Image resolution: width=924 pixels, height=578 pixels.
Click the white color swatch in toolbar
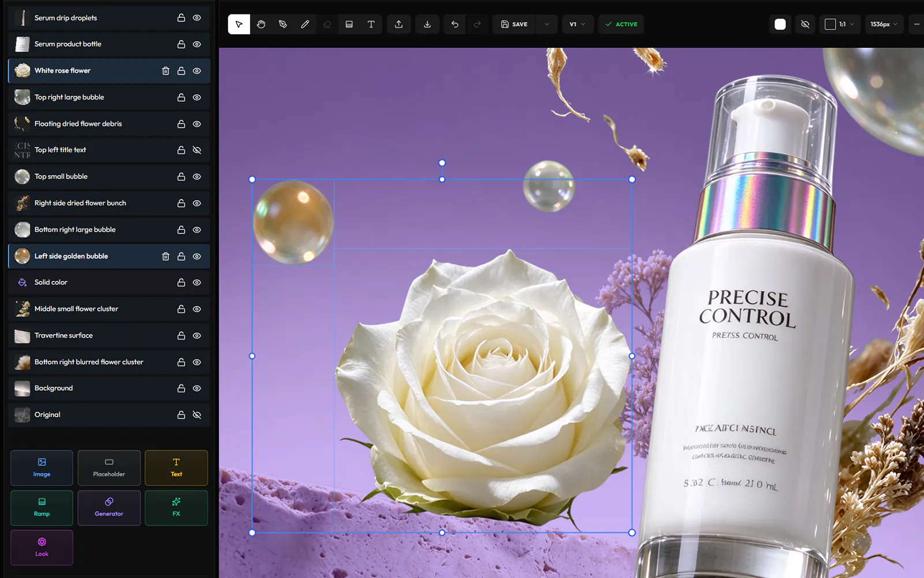pos(780,24)
